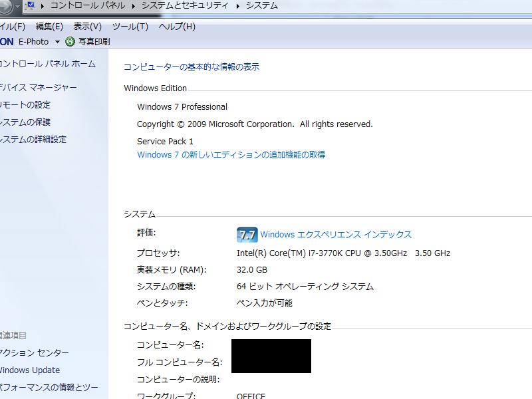Open the 表示(V) menu
This screenshot has width=532, height=399.
click(88, 27)
